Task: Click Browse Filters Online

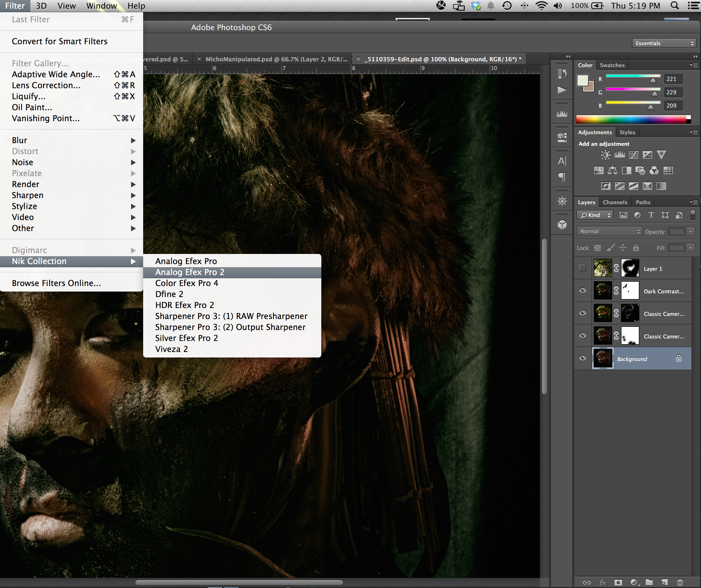Action: pyautogui.click(x=71, y=283)
